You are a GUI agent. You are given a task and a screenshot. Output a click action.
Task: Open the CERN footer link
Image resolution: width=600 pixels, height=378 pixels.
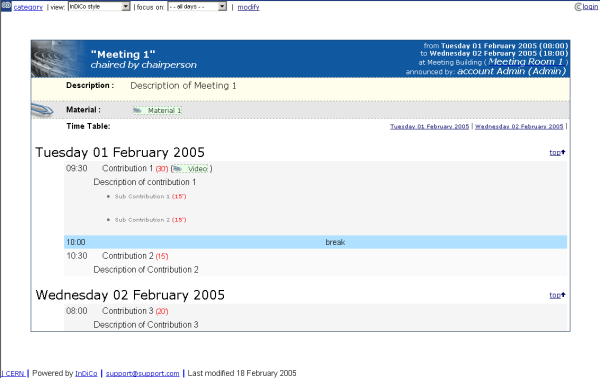click(x=14, y=374)
